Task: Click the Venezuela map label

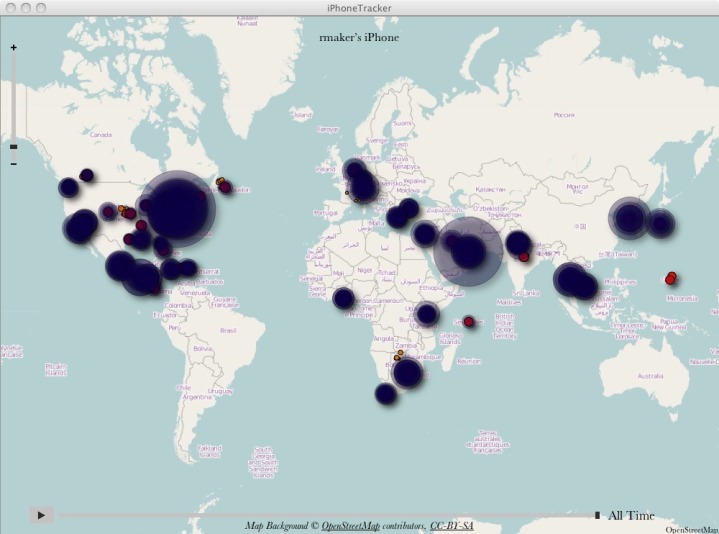Action: 195,292
